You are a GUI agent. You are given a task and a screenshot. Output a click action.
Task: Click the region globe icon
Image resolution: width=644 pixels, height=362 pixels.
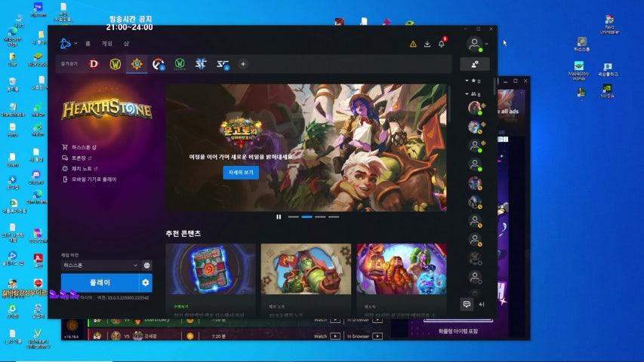[146, 265]
